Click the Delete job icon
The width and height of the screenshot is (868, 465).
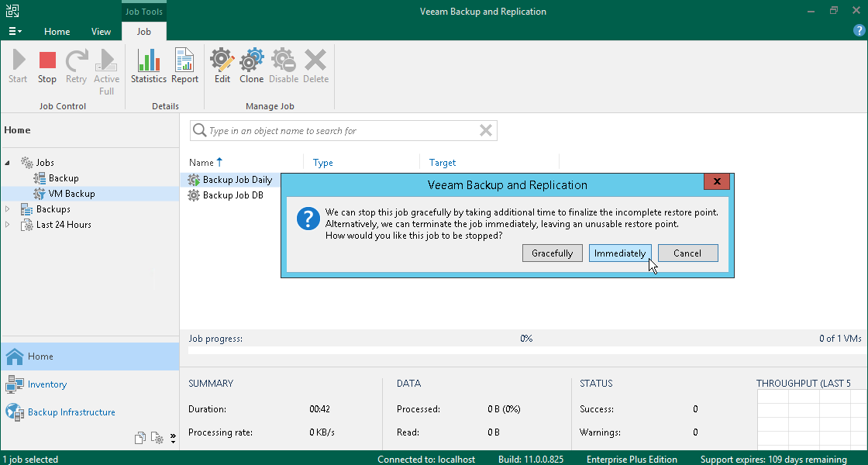315,60
